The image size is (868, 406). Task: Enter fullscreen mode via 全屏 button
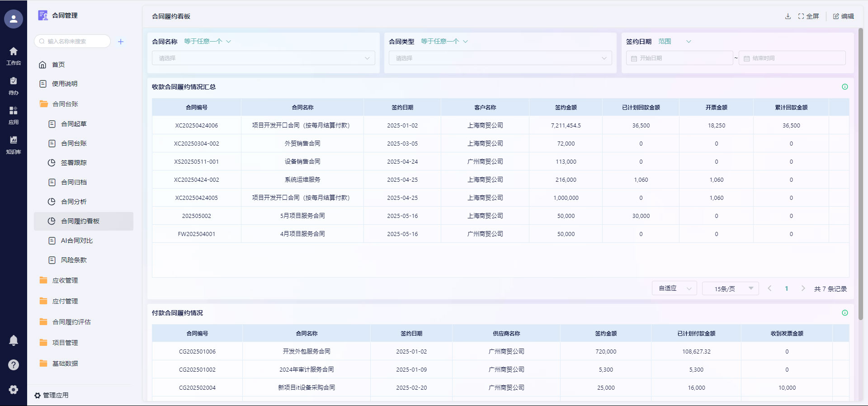click(x=808, y=16)
